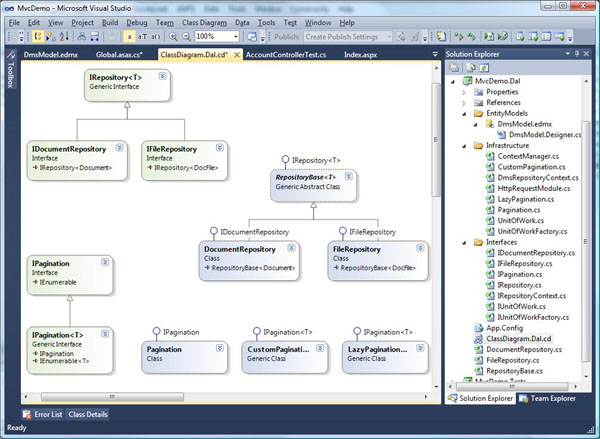
Task: Sort members alphabetically with toolbar icon
Action: pyautogui.click(x=64, y=36)
